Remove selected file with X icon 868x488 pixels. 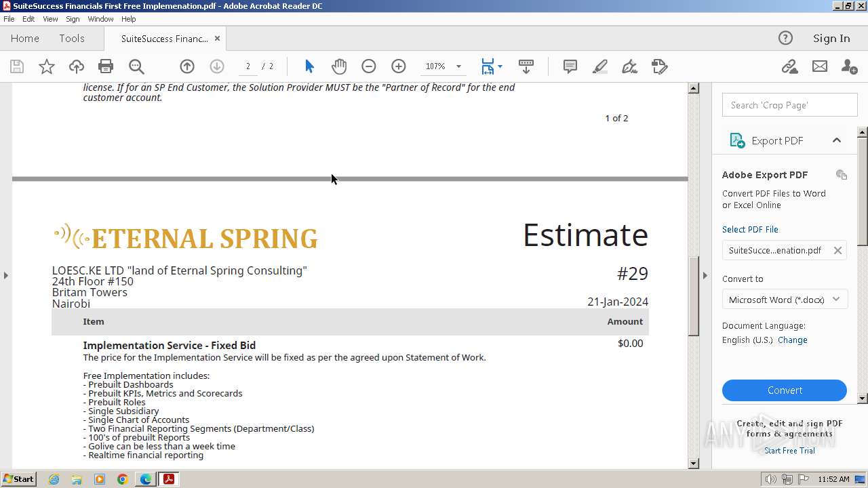pos(837,250)
